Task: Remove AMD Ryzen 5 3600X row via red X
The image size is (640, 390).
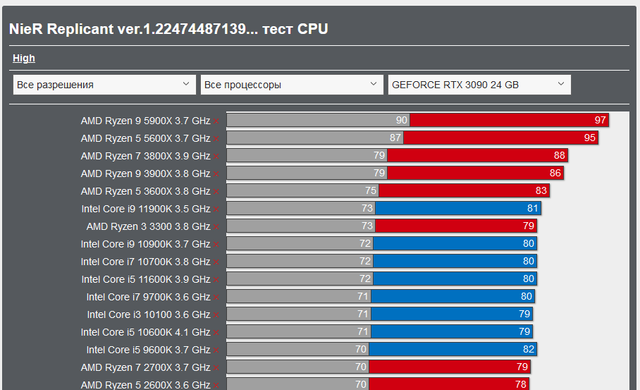Action: (216, 192)
